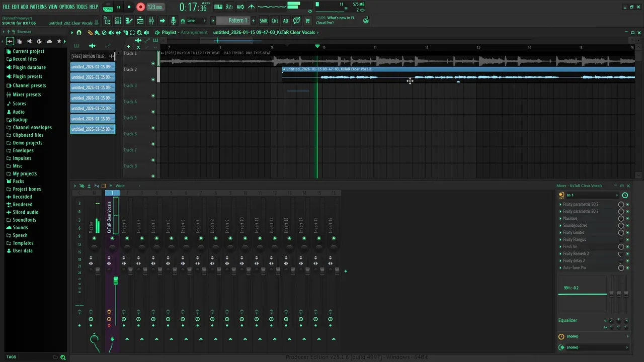
Task: Toggle Track 2 mute switch
Action: (x=153, y=79)
